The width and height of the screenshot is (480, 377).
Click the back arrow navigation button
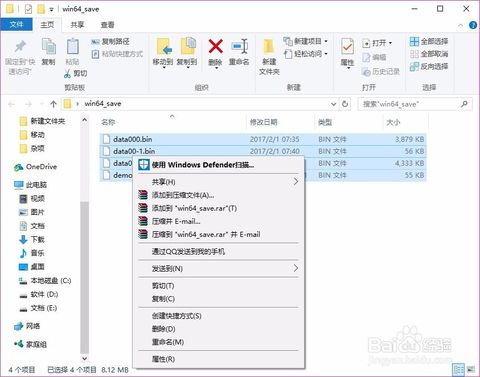(11, 104)
